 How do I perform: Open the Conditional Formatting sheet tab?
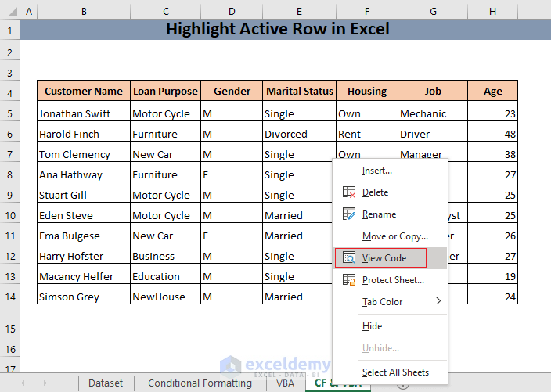pyautogui.click(x=200, y=383)
